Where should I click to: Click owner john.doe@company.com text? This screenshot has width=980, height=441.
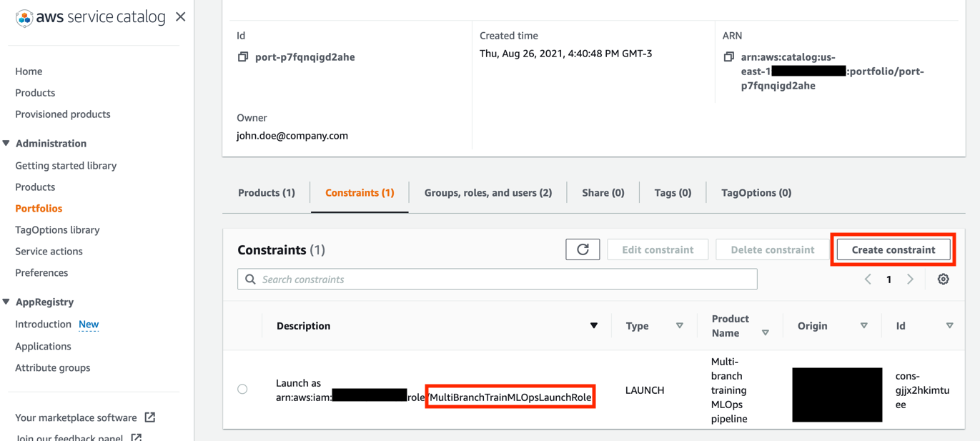292,136
